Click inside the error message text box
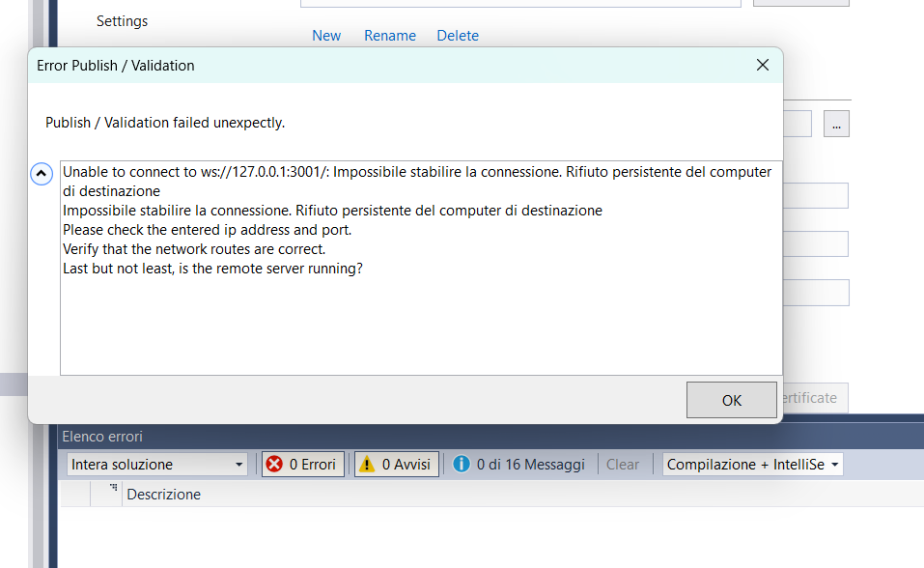Screen dimensions: 924x568 [x=421, y=309]
